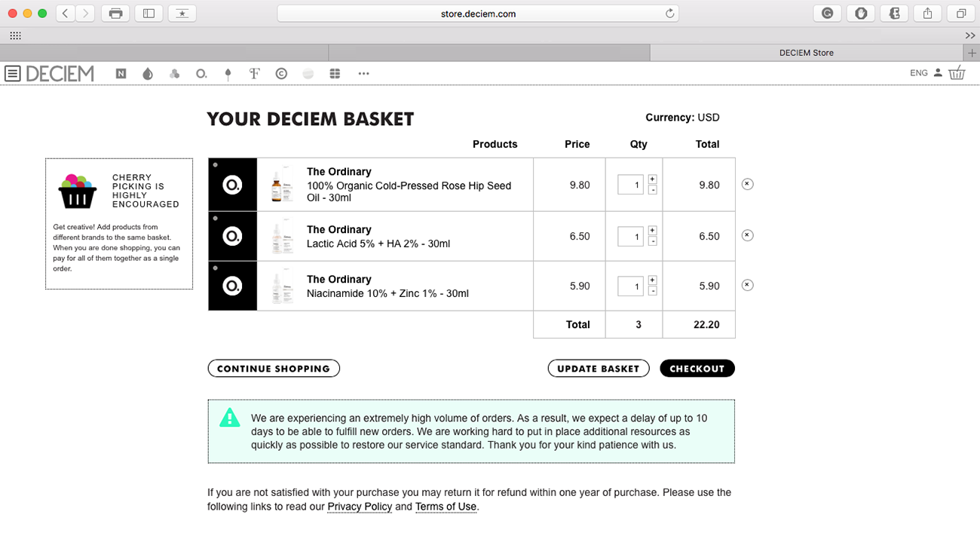Click the Currency: USD label
This screenshot has width=980, height=539.
point(682,118)
